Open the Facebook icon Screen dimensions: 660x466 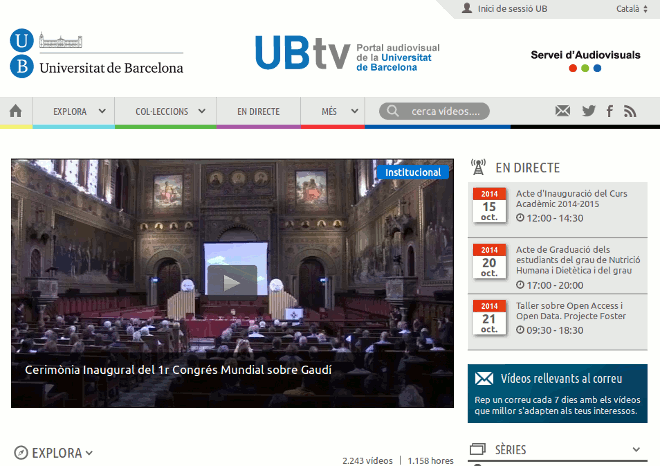pyautogui.click(x=609, y=111)
